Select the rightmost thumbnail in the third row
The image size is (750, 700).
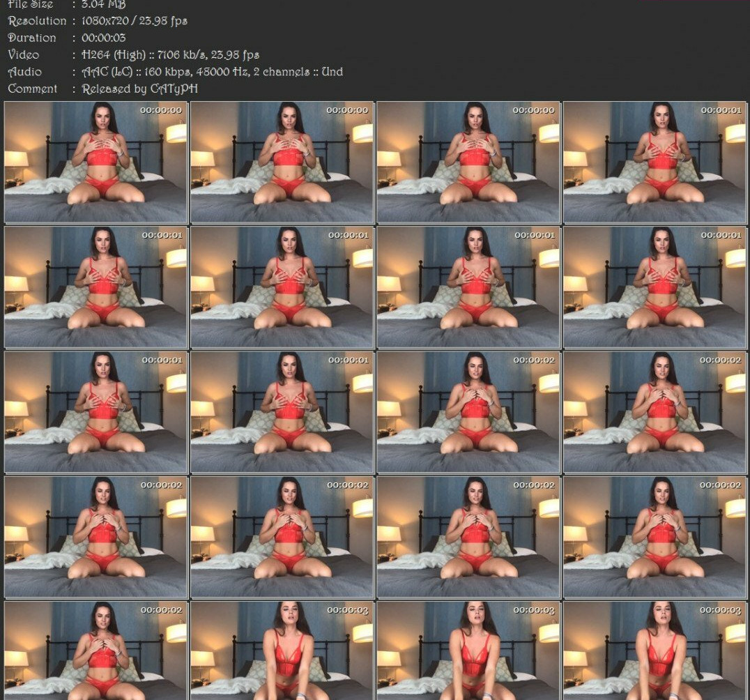pyautogui.click(x=654, y=412)
